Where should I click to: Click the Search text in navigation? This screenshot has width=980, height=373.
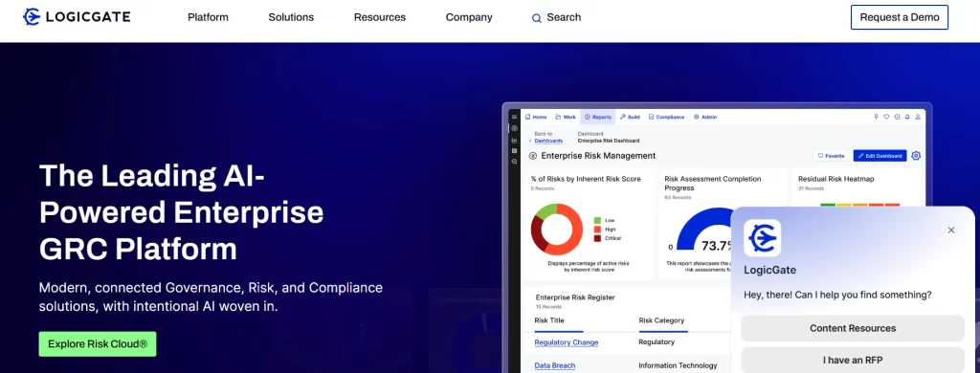click(564, 17)
